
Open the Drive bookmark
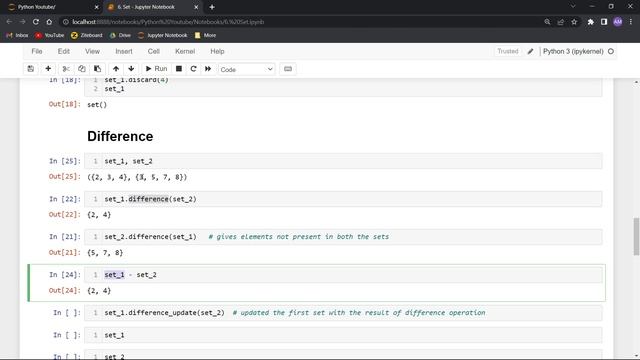coord(120,36)
